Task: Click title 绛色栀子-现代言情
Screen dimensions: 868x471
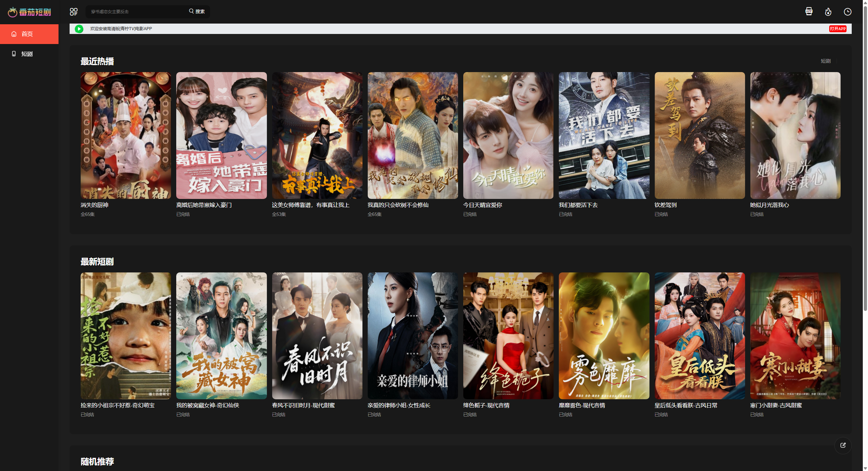Action: coord(486,405)
